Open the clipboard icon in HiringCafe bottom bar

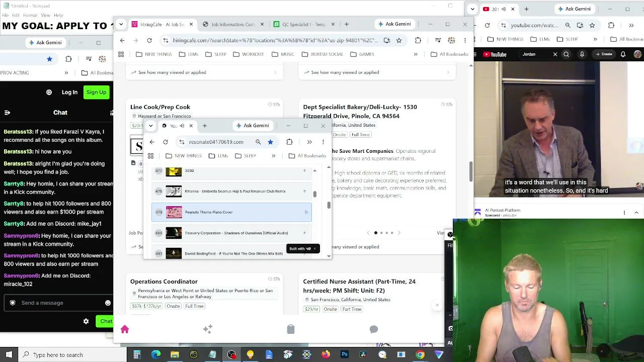(291, 329)
